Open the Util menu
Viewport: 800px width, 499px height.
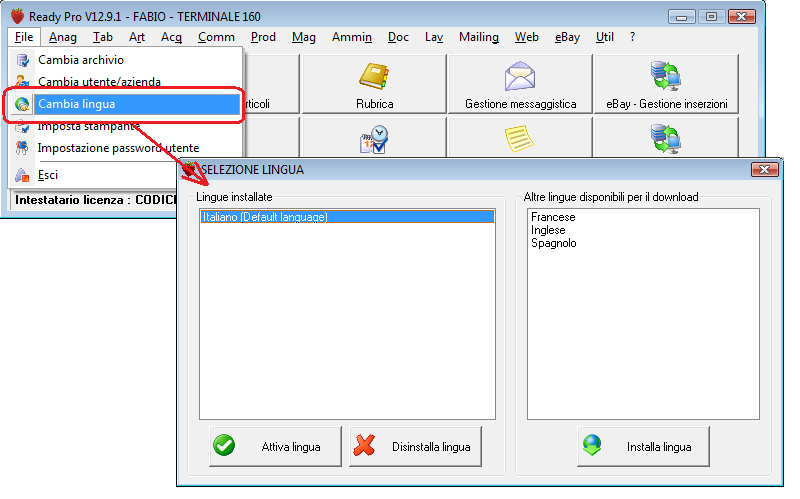605,37
